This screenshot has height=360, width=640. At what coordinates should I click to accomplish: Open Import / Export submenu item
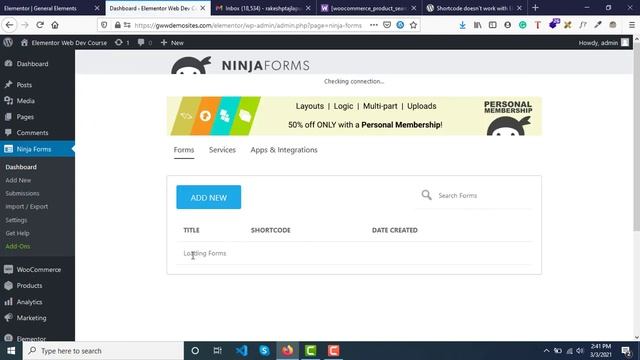(27, 207)
